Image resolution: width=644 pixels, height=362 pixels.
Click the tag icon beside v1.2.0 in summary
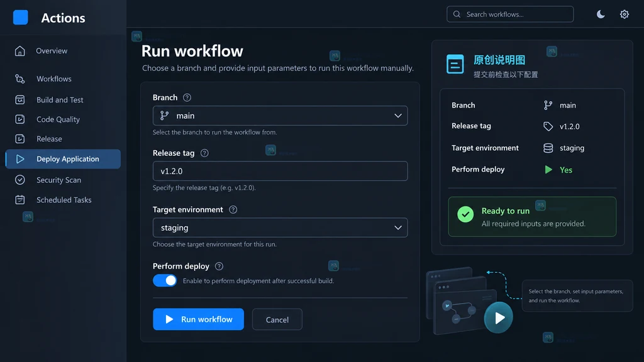coord(548,126)
